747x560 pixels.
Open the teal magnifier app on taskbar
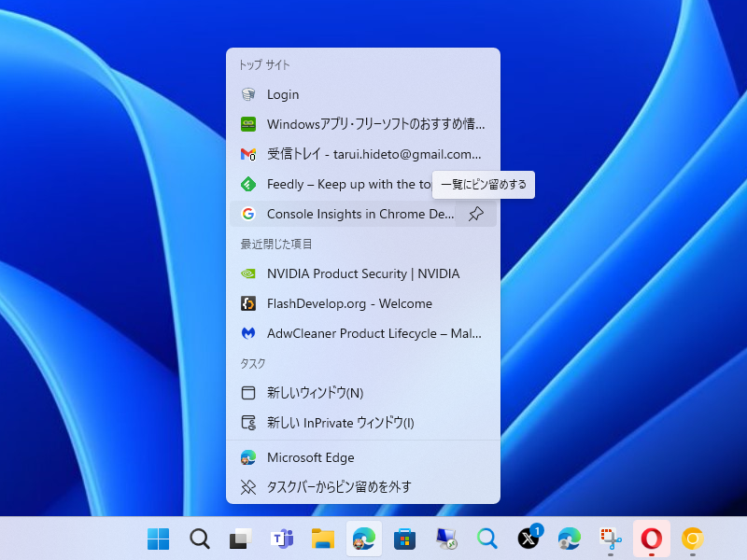487,539
